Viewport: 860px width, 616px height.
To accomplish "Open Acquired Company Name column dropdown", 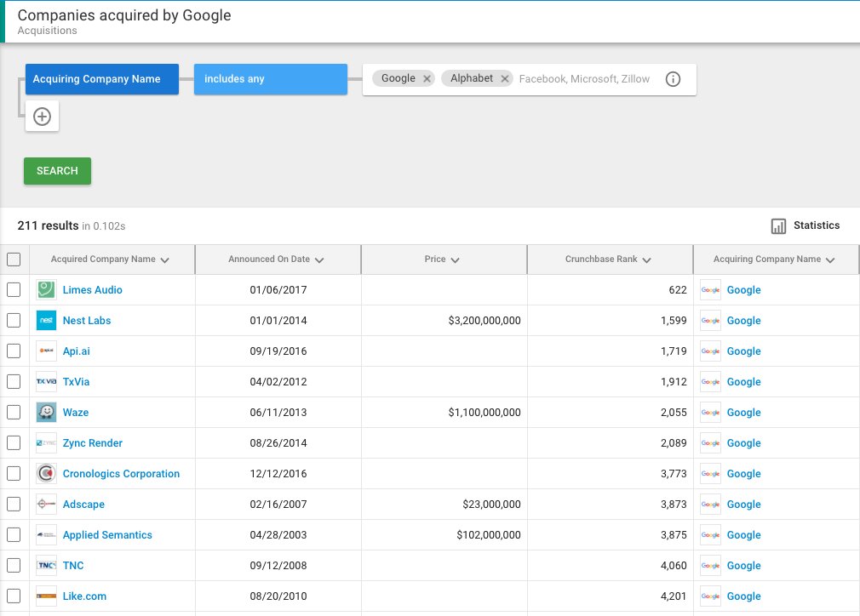I will [x=164, y=260].
